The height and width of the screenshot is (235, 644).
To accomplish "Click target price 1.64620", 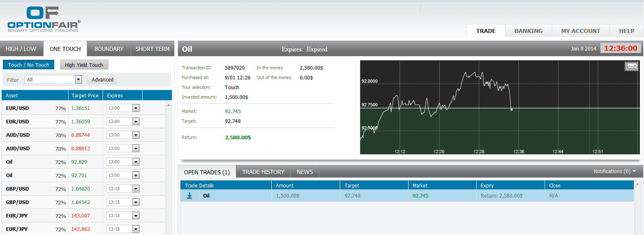I will click(x=81, y=189).
